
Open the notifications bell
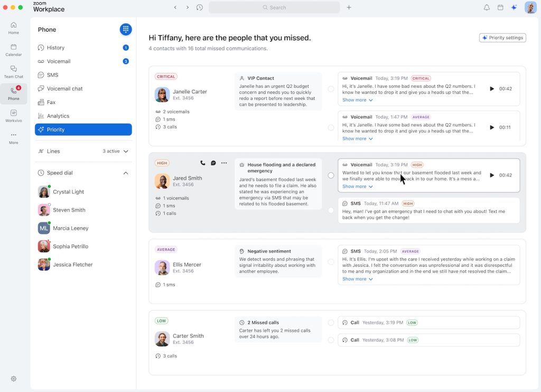[x=487, y=7]
